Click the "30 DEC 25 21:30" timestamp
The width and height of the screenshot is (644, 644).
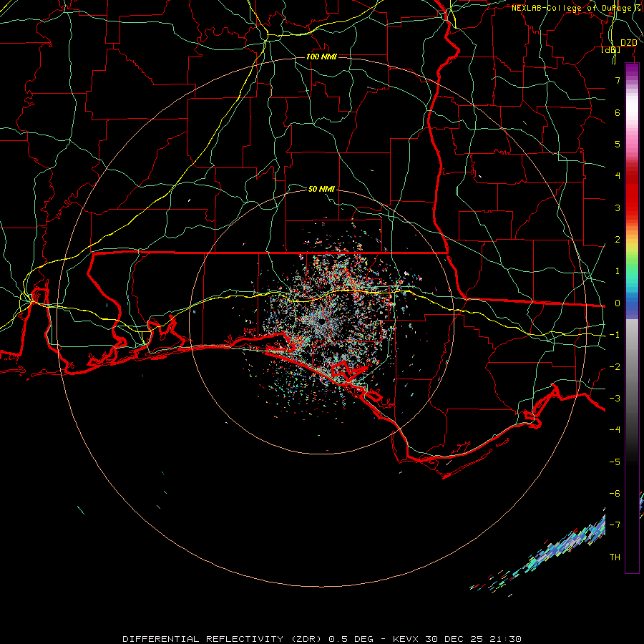473,639
